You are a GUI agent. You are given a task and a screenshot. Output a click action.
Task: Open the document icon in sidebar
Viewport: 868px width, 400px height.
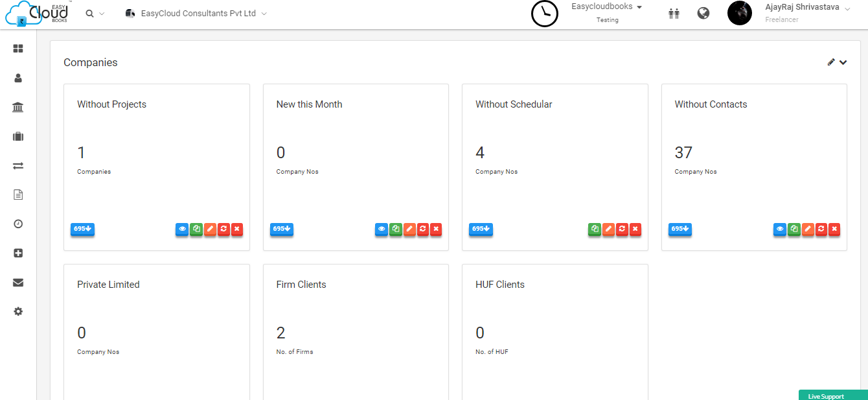[x=18, y=194]
